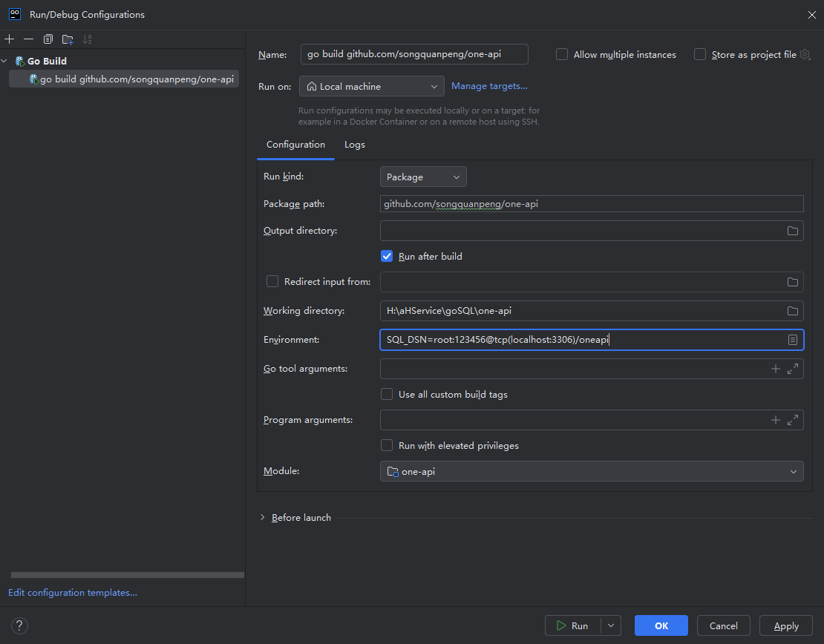Browse for Working directory folder
The image size is (824, 644).
point(792,311)
